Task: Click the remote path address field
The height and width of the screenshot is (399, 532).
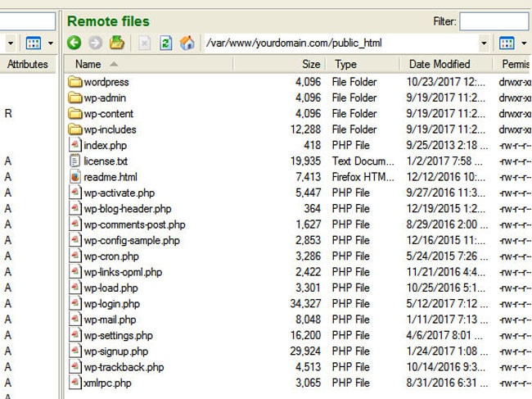Action: (341, 43)
